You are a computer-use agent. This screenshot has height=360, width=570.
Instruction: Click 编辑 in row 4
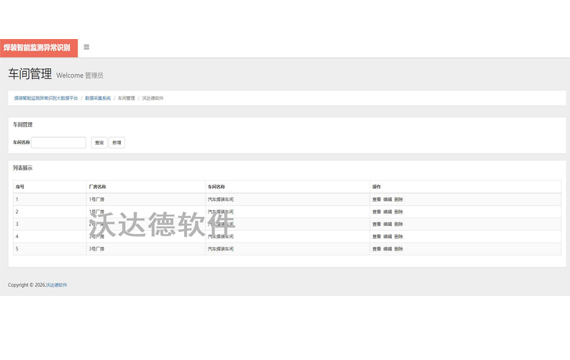(x=388, y=236)
